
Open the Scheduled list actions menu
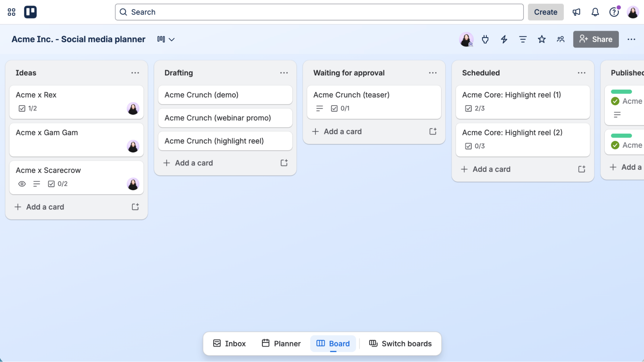click(582, 73)
